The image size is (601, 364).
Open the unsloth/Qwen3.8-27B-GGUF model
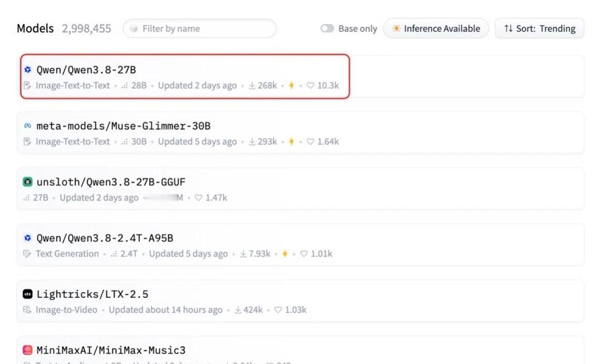111,182
